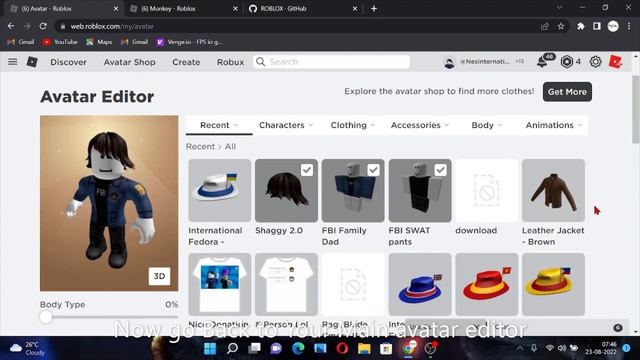This screenshot has width=640, height=360.
Task: Open Chrome side panel icon
Action: (x=597, y=26)
